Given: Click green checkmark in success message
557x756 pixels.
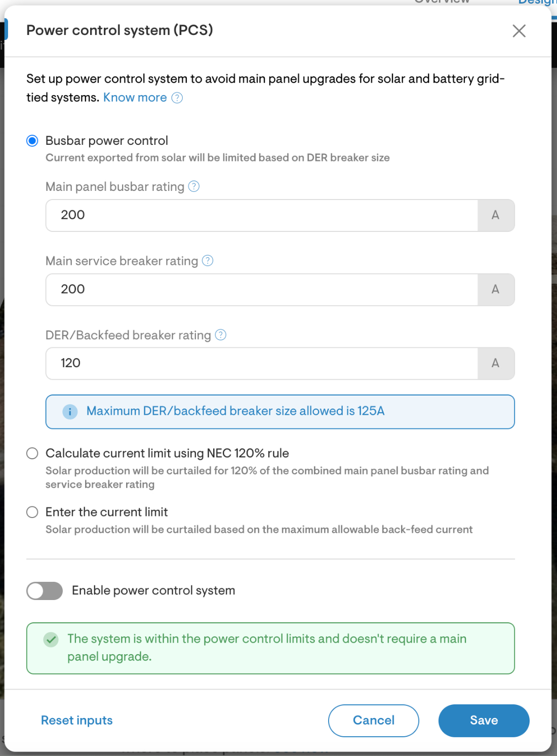Looking at the screenshot, I should 50,640.
